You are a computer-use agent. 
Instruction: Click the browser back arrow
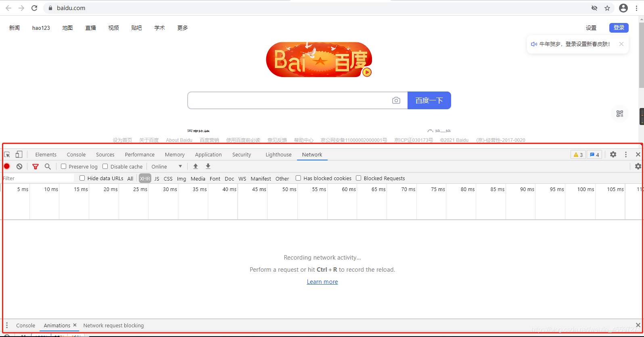click(x=8, y=8)
